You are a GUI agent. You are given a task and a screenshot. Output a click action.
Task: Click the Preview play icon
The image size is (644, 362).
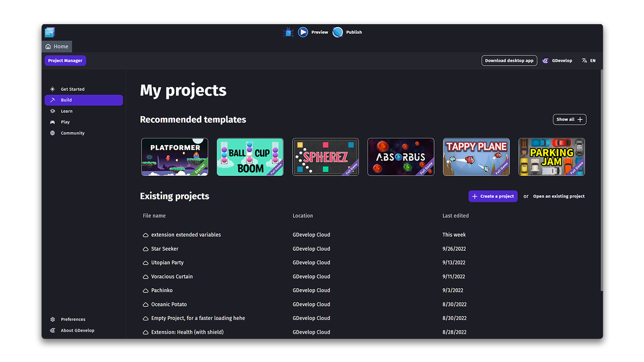303,32
